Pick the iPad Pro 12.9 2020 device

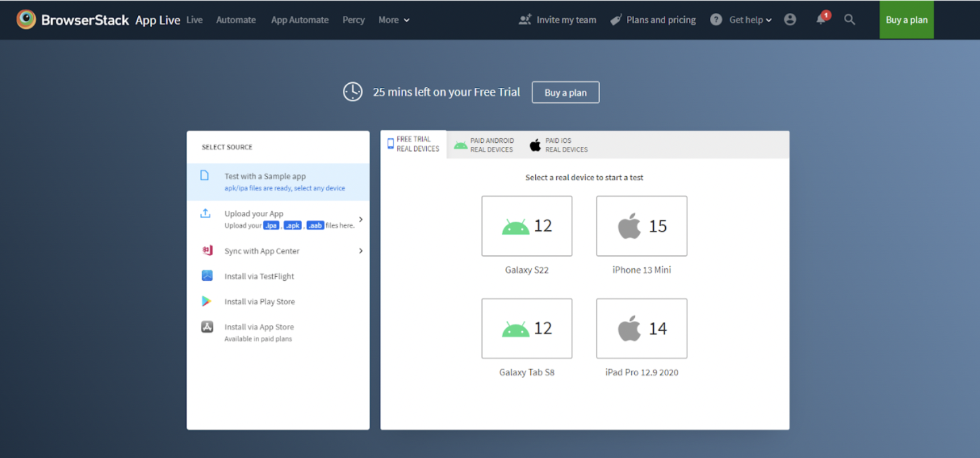641,328
